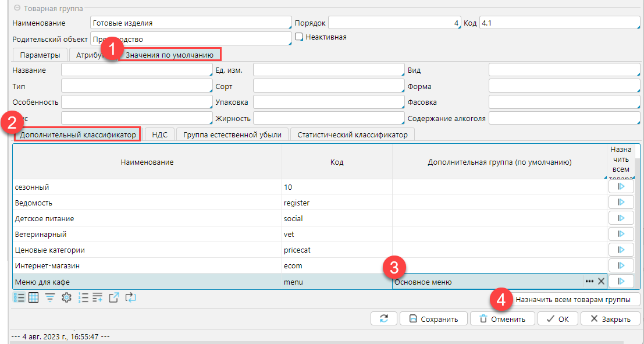Open grid settings gear icon
The width and height of the screenshot is (644, 344).
point(66,297)
